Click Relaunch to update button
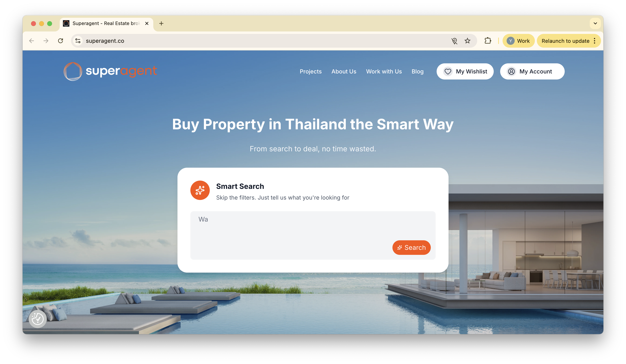 pyautogui.click(x=565, y=41)
